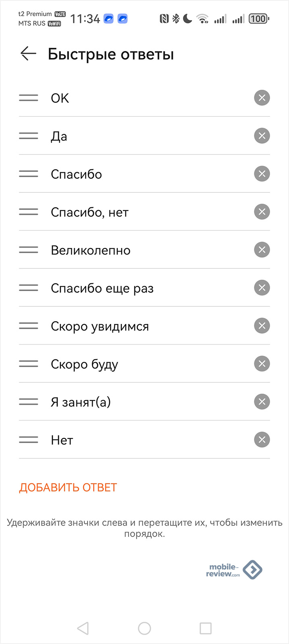The width and height of the screenshot is (289, 644).
Task: Select the "Скоро буду" reply text
Action: coord(84,364)
